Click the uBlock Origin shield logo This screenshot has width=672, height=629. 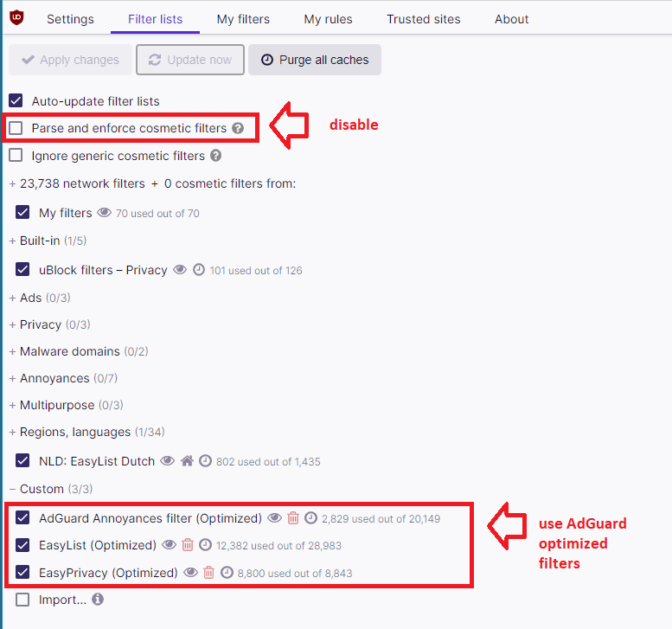[16, 17]
